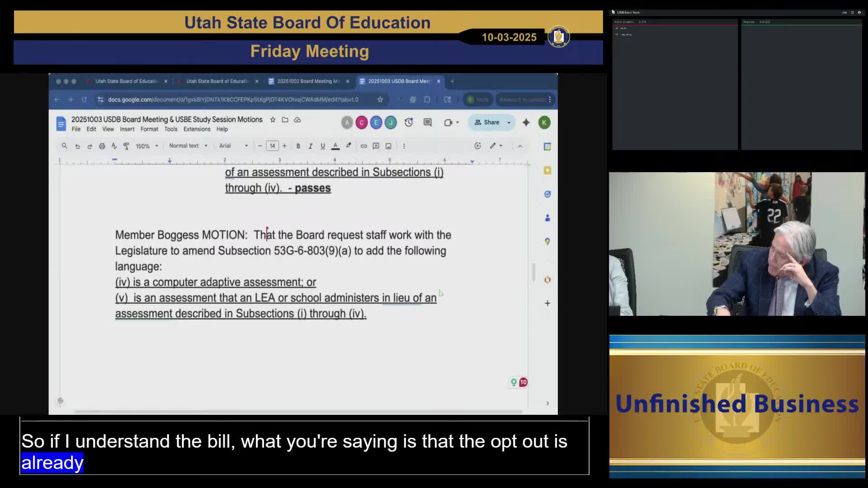
Task: Click the Share button
Action: [487, 122]
